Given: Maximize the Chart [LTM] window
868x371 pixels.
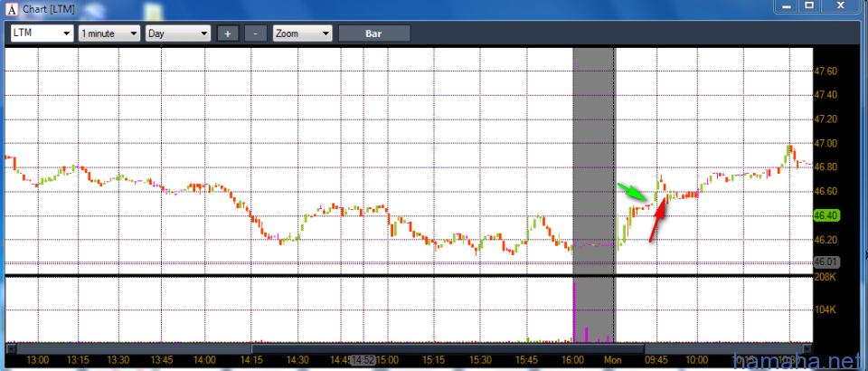Looking at the screenshot, I should 809,5.
